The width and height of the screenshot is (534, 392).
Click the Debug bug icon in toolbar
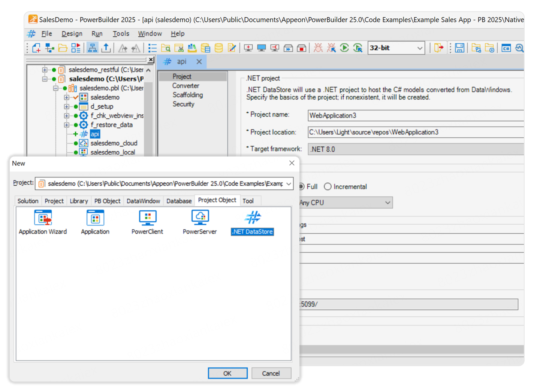click(318, 48)
